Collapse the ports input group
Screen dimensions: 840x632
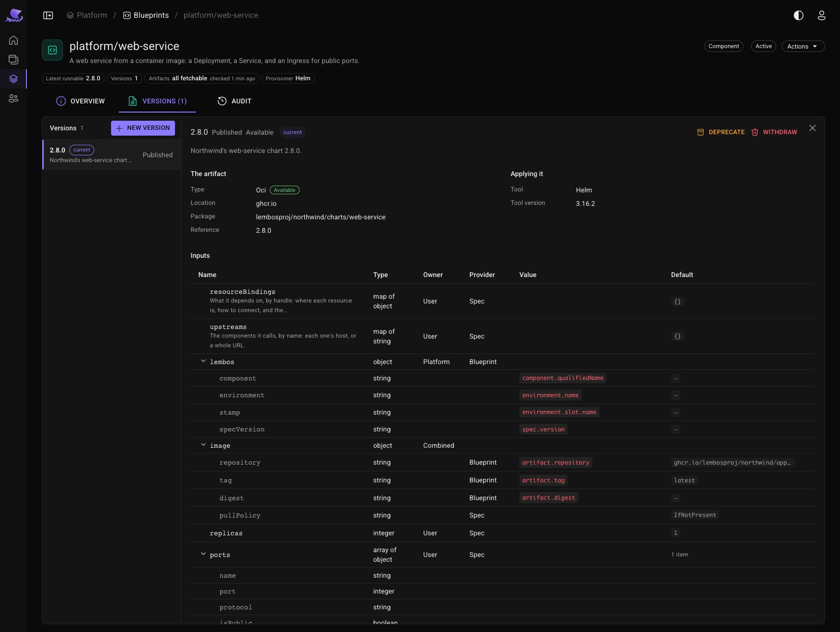pyautogui.click(x=203, y=554)
